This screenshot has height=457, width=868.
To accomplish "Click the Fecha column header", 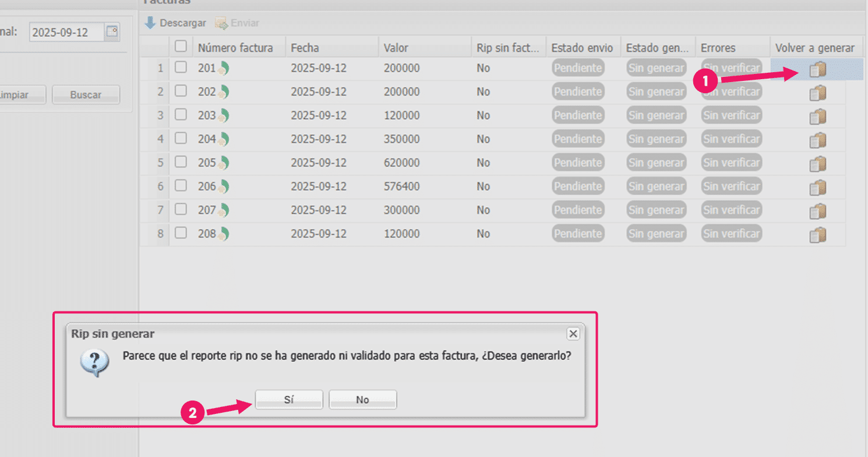I will [x=305, y=48].
